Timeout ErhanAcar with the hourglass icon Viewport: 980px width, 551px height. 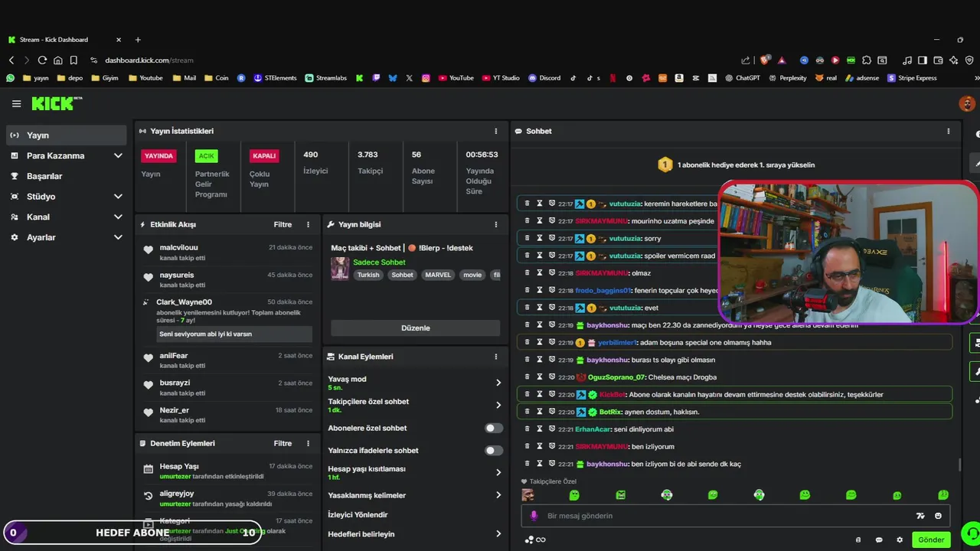(539, 429)
